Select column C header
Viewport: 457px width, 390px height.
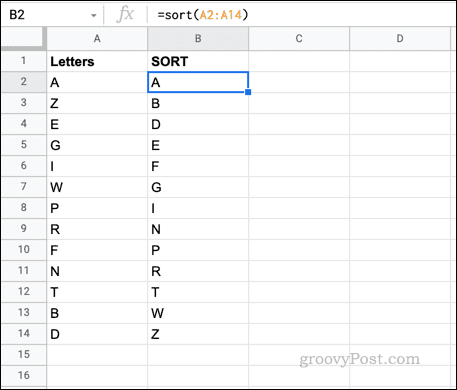(299, 39)
